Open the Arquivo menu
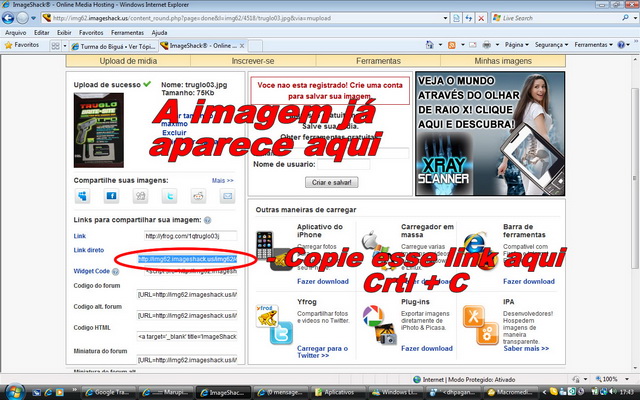Screen dimensions: 640x400 [x=16, y=33]
